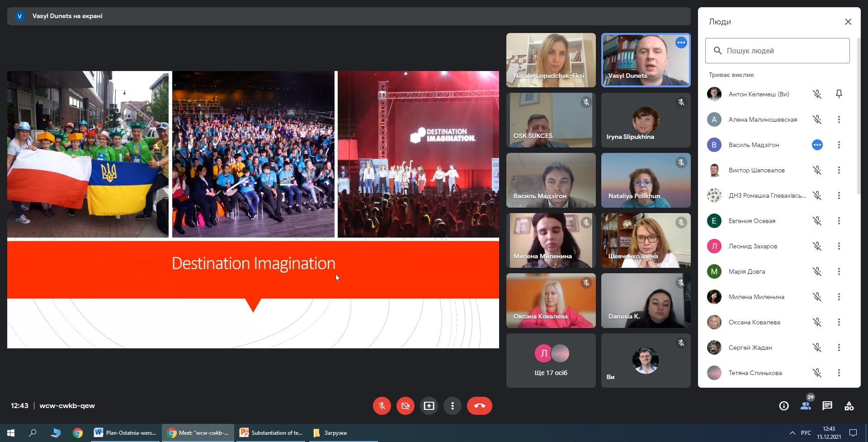This screenshot has height=442, width=868.
Task: Toggle the microphone mute button in call controls
Action: 382,406
